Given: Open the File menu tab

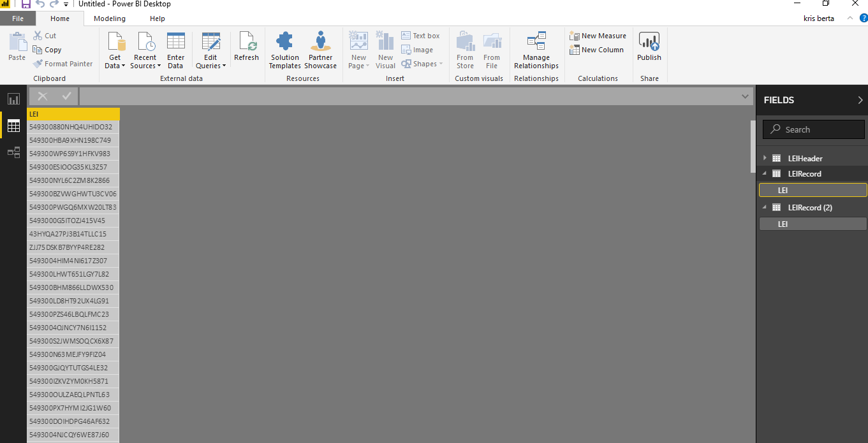Looking at the screenshot, I should pyautogui.click(x=18, y=18).
